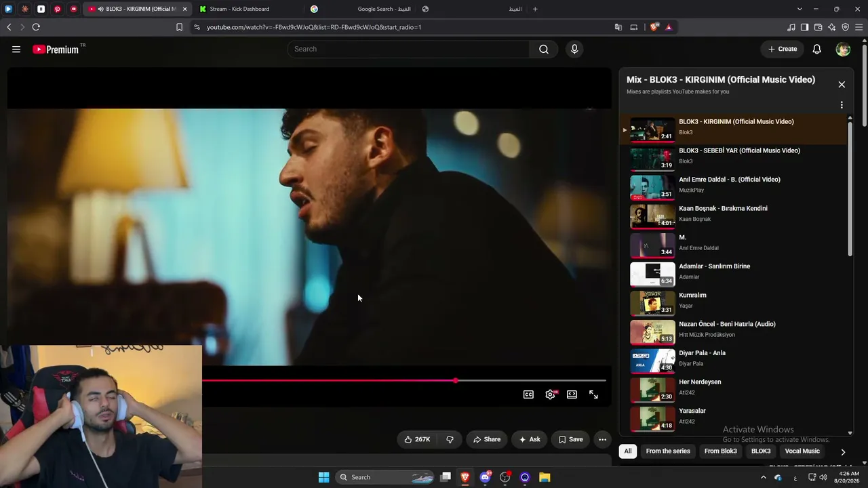This screenshot has height=488, width=868.
Task: Dislike the video
Action: 450,439
